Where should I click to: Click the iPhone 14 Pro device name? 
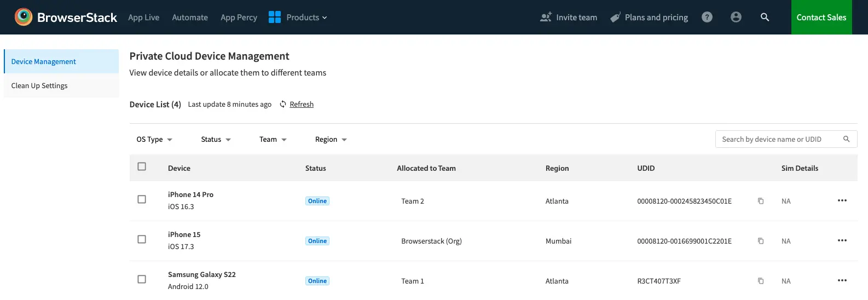point(190,194)
